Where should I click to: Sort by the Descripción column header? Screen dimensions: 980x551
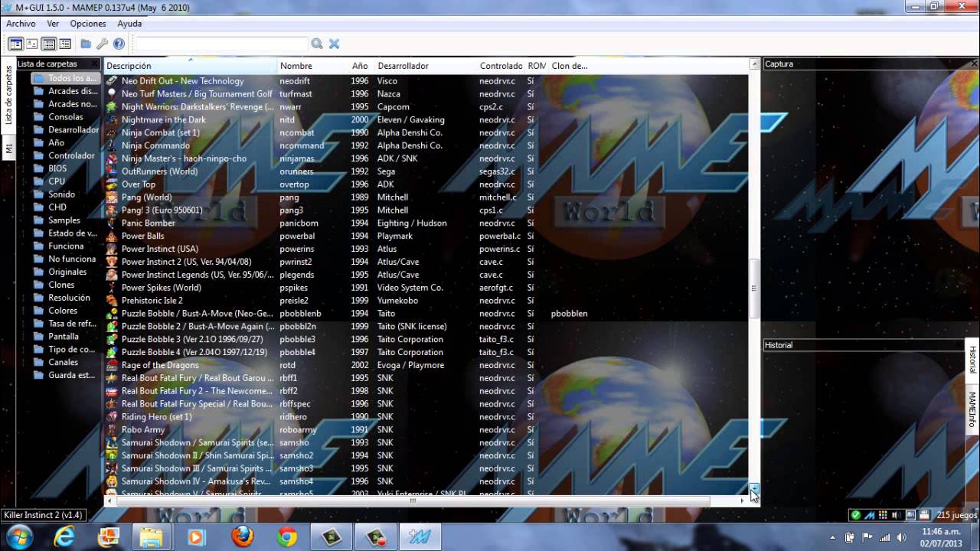[190, 66]
